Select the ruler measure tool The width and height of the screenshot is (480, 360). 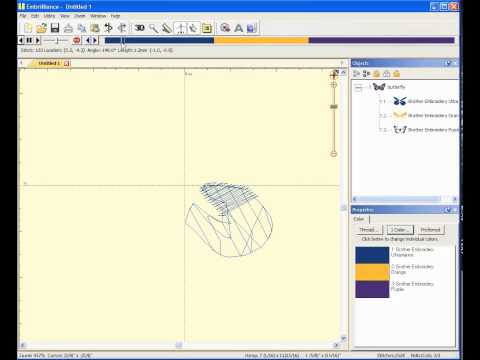[x=167, y=28]
